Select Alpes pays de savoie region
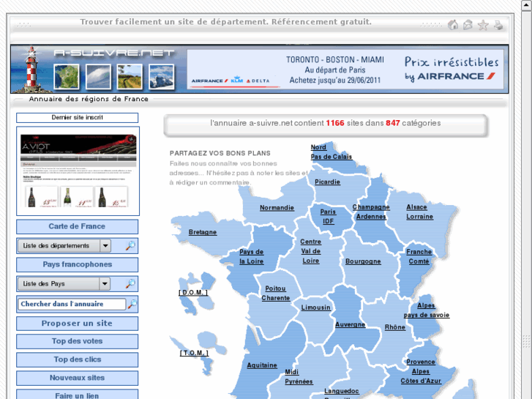Screen dimensions: 532x399 click(x=427, y=310)
